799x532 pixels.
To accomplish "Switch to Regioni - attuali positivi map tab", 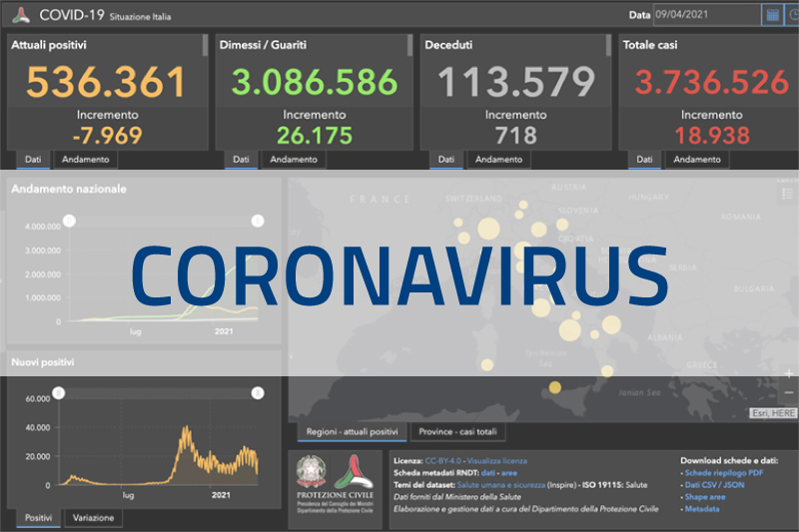I will click(x=353, y=432).
